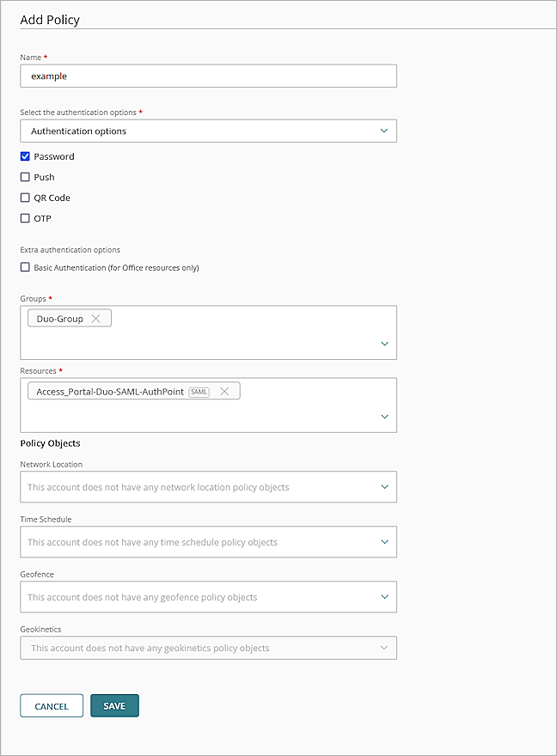557x756 pixels.
Task: Remove the Duo-Group tag using its X
Action: click(x=96, y=319)
